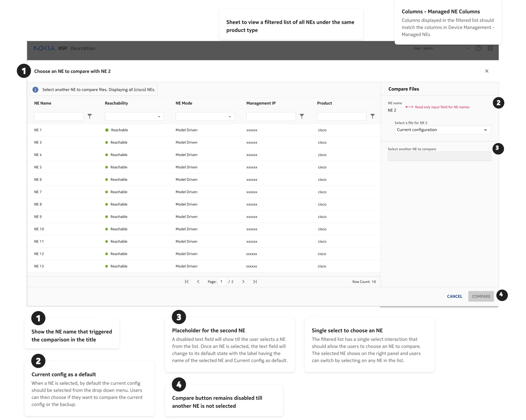
Task: Sort by the Management IP column header
Action: tap(261, 103)
